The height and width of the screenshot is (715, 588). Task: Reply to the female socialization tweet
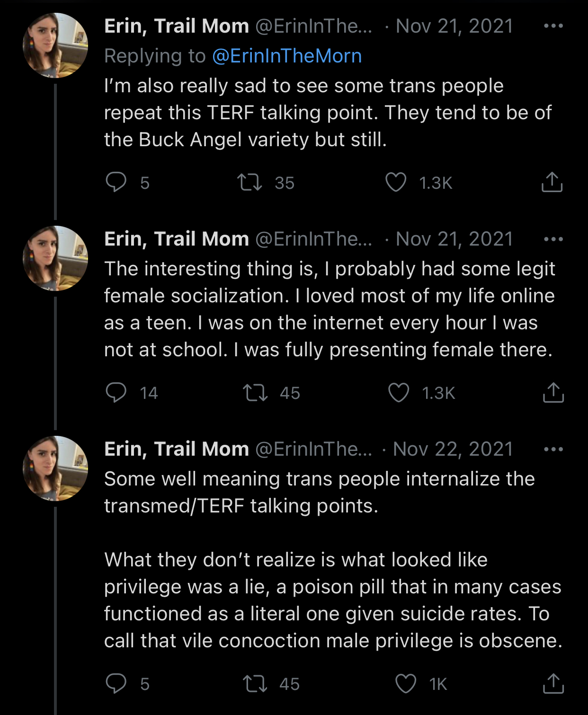116,392
